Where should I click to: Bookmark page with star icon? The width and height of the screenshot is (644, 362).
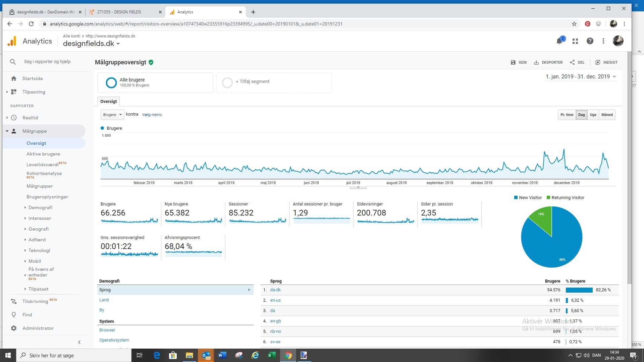coord(574,24)
